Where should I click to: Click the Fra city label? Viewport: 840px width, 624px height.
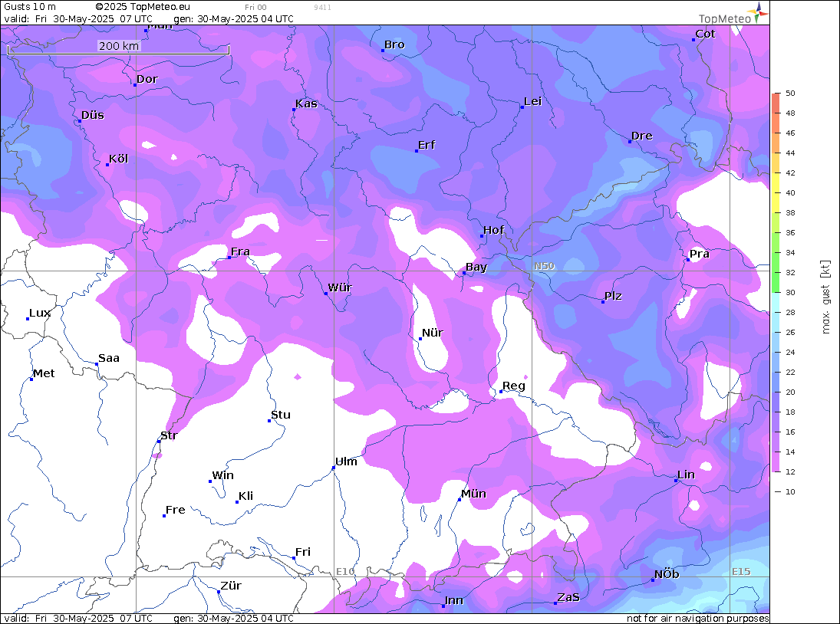point(240,251)
